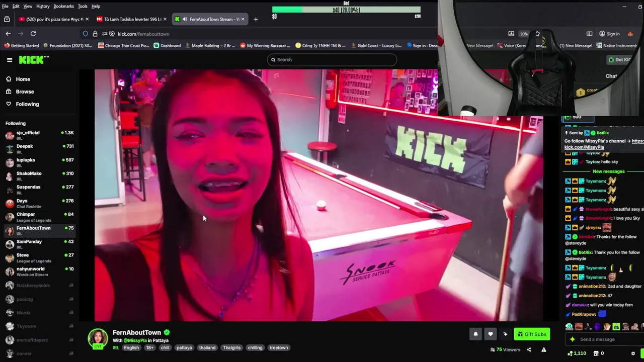The width and height of the screenshot is (644, 362).
Task: Open the Bookmarks menu
Action: [x=63, y=6]
